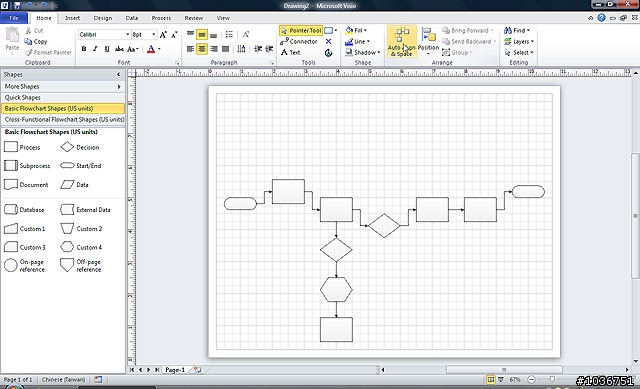Viewport: 640px width, 389px height.
Task: Activate the Text tool
Action: (x=291, y=53)
